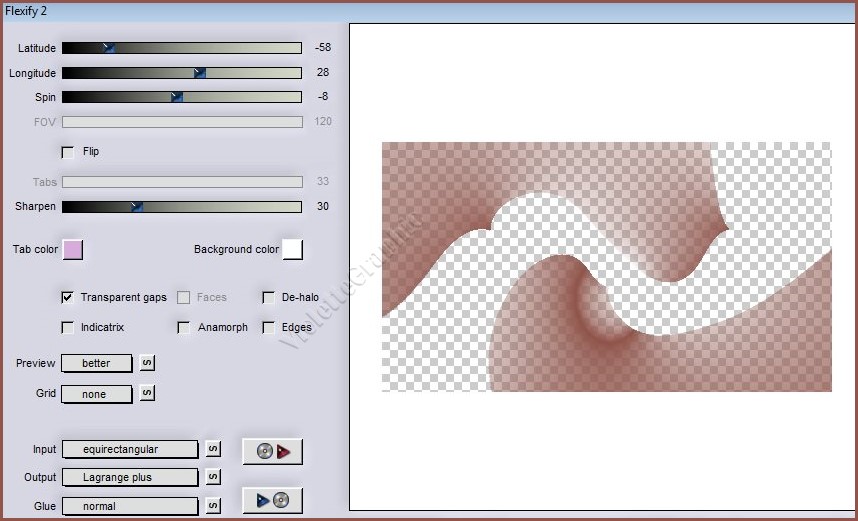Screen dimensions: 858x521
Task: Click the blue arrow with disc button
Action: pos(272,500)
